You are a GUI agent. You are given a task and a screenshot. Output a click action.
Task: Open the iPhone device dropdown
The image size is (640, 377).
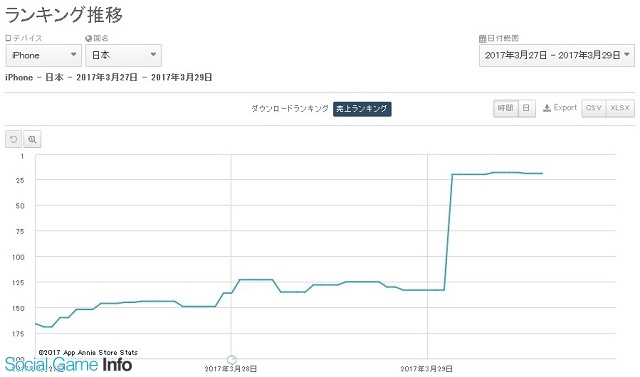(x=44, y=55)
